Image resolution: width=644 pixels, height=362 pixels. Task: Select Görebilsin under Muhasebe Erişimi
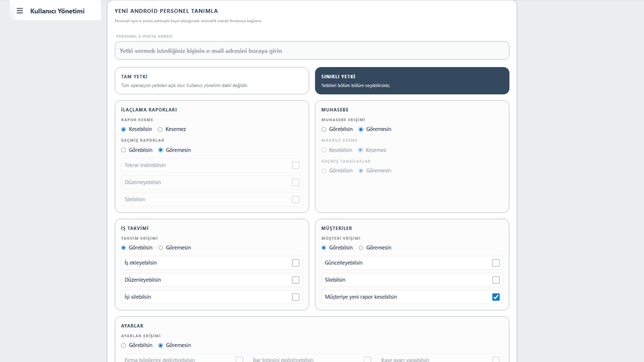pyautogui.click(x=324, y=130)
